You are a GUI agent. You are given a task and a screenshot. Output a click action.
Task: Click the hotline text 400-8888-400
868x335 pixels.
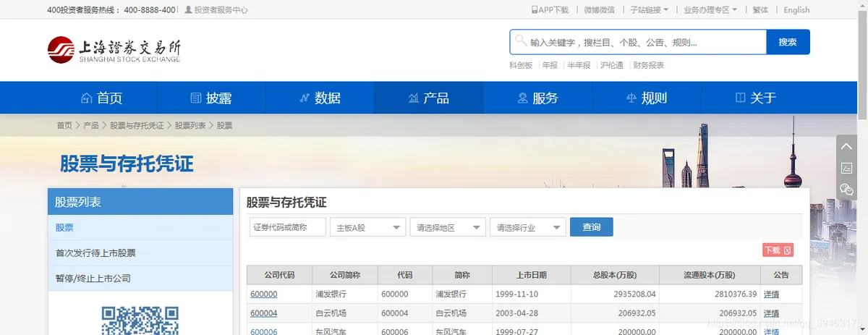coord(150,10)
